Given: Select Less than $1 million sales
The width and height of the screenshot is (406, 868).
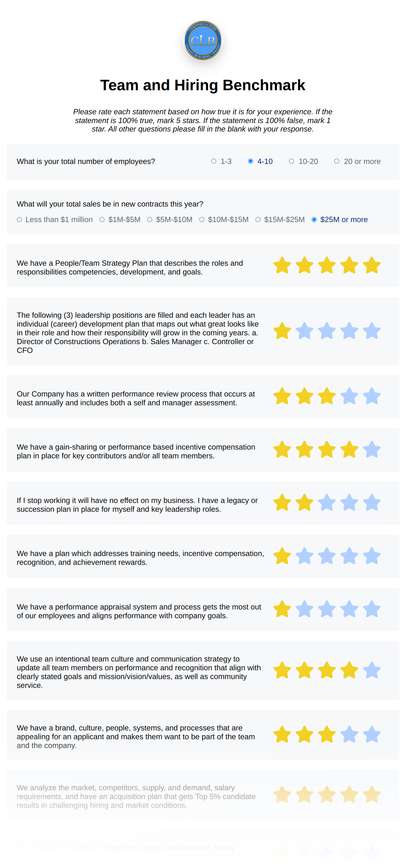Looking at the screenshot, I should [x=20, y=220].
